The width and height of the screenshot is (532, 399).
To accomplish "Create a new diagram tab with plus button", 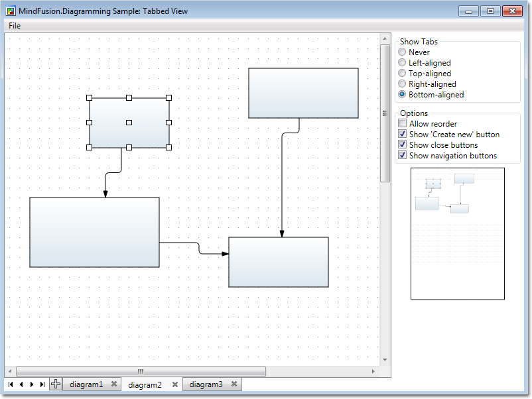I will 56,384.
